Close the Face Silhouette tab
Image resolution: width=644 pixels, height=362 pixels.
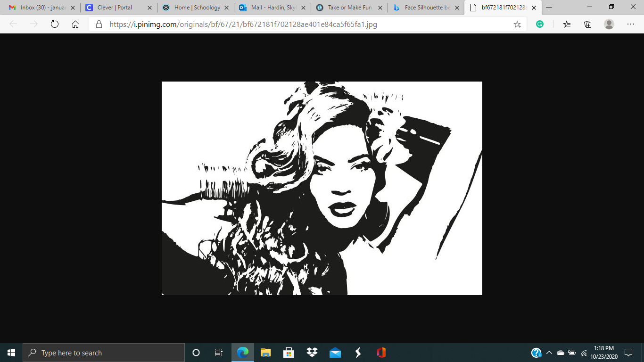[x=457, y=8]
